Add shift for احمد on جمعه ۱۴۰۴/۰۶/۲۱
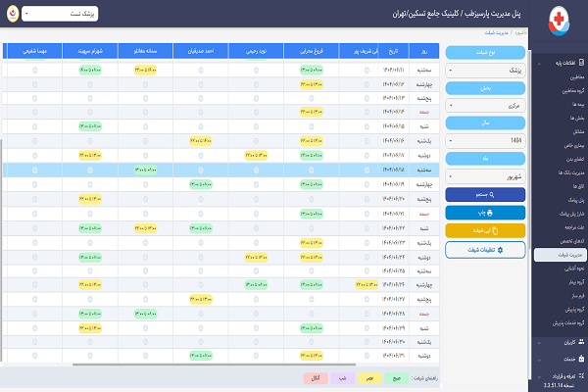The width and height of the screenshot is (588, 392). [201, 214]
